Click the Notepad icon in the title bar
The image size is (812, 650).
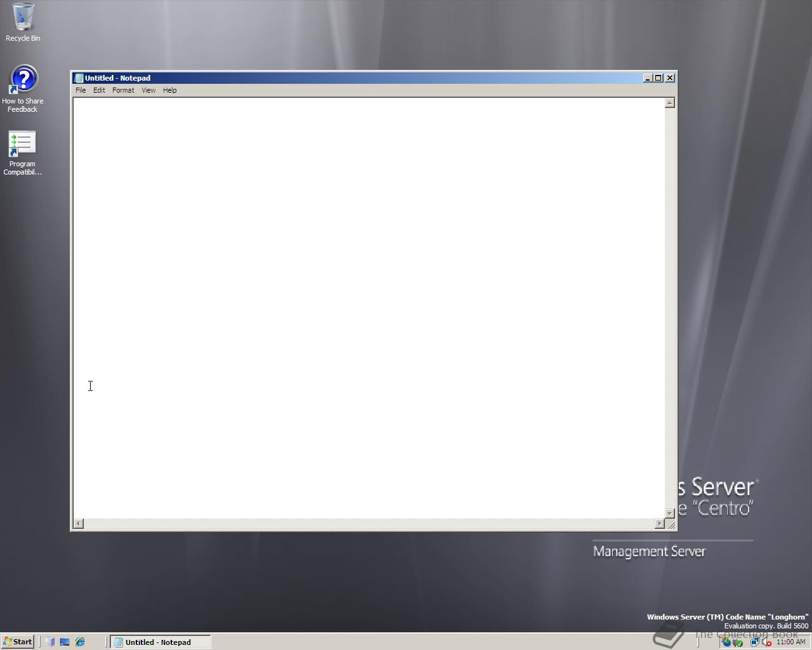click(79, 78)
